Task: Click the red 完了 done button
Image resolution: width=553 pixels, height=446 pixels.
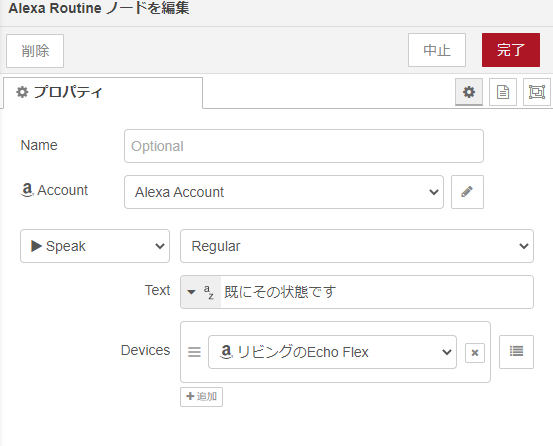Action: tap(511, 50)
